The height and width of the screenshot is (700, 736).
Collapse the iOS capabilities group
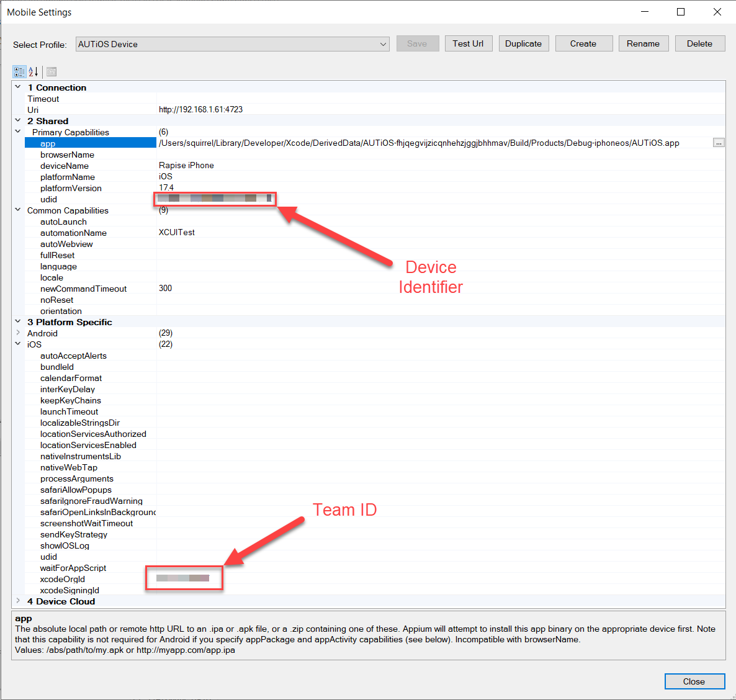coord(18,344)
